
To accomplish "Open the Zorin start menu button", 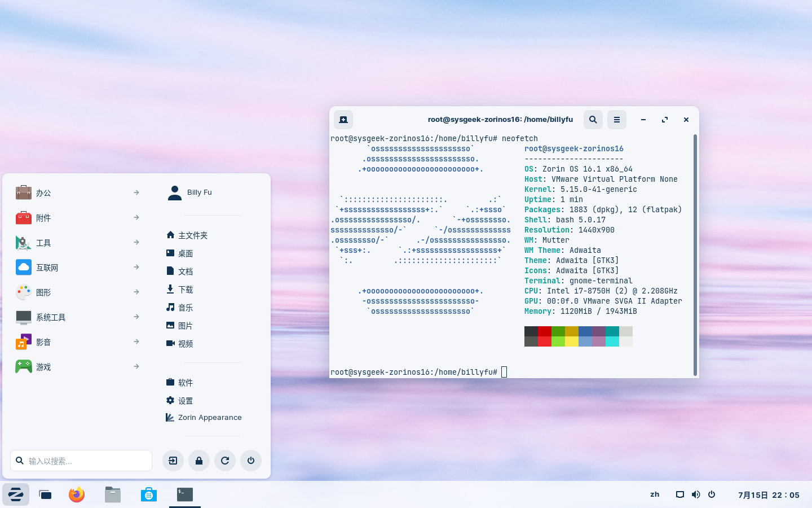I will [x=16, y=494].
